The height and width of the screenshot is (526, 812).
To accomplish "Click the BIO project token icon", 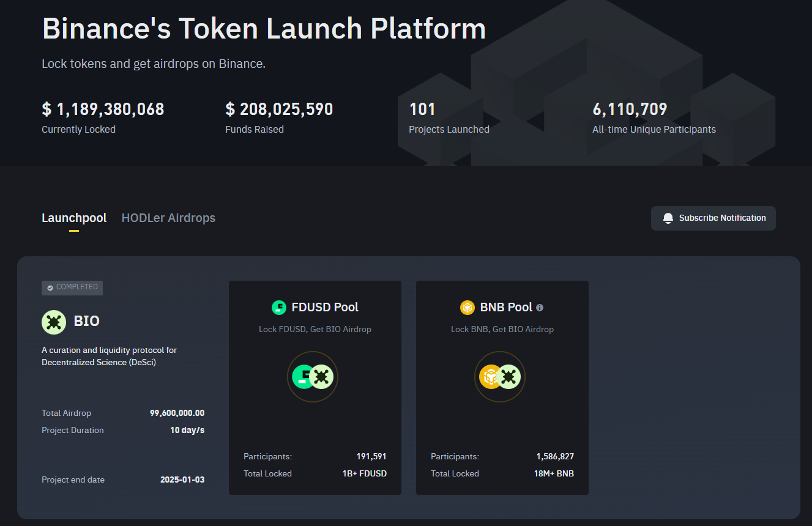I will pos(54,322).
